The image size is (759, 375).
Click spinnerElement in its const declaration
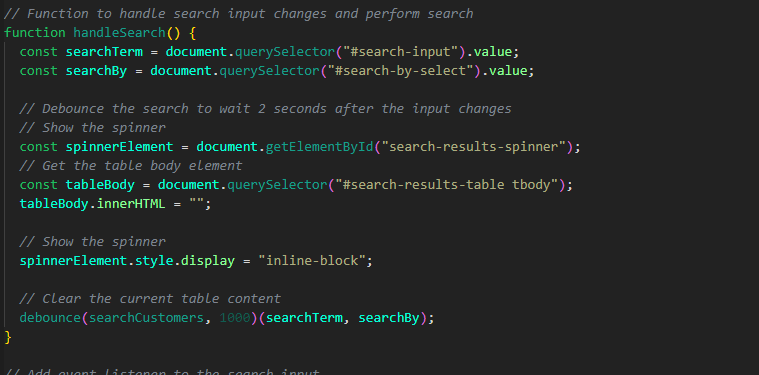[120, 147]
